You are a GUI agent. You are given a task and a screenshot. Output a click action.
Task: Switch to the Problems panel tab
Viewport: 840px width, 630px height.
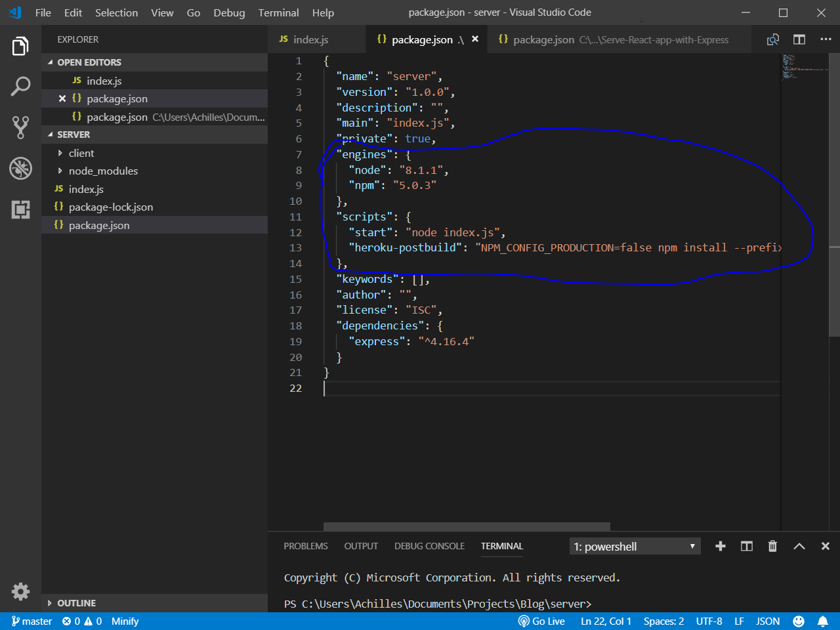pyautogui.click(x=306, y=546)
